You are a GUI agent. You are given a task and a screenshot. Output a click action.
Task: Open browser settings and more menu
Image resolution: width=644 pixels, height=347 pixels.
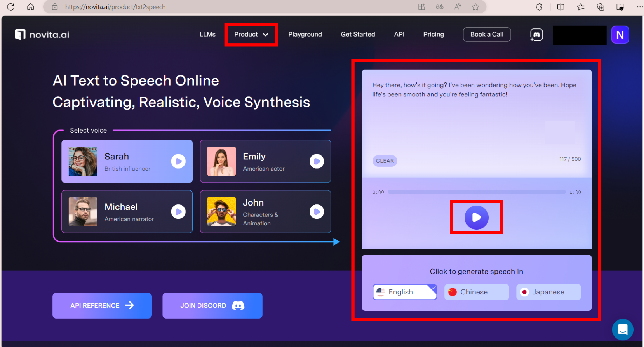[639, 7]
